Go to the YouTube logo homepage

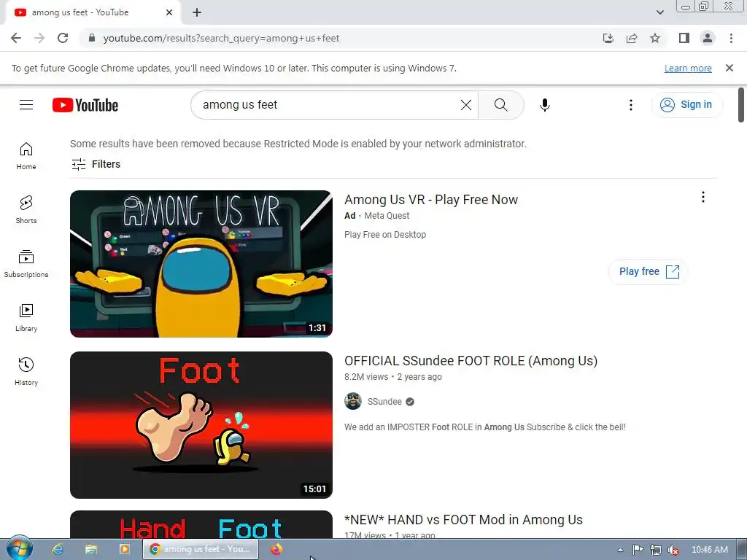[x=85, y=105]
